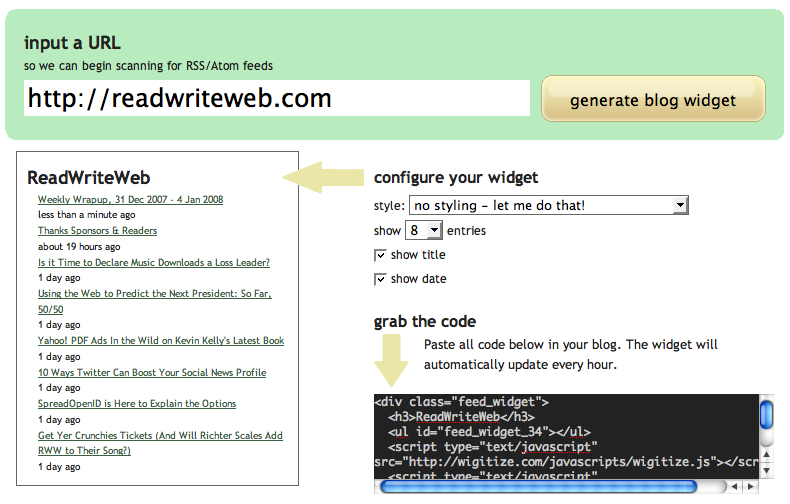Open the style dropdown menu

549,205
